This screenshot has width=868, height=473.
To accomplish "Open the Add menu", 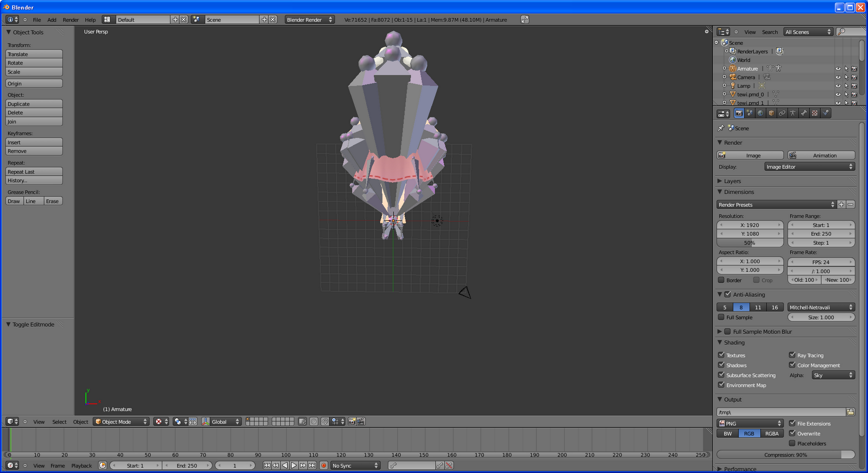I will click(52, 20).
